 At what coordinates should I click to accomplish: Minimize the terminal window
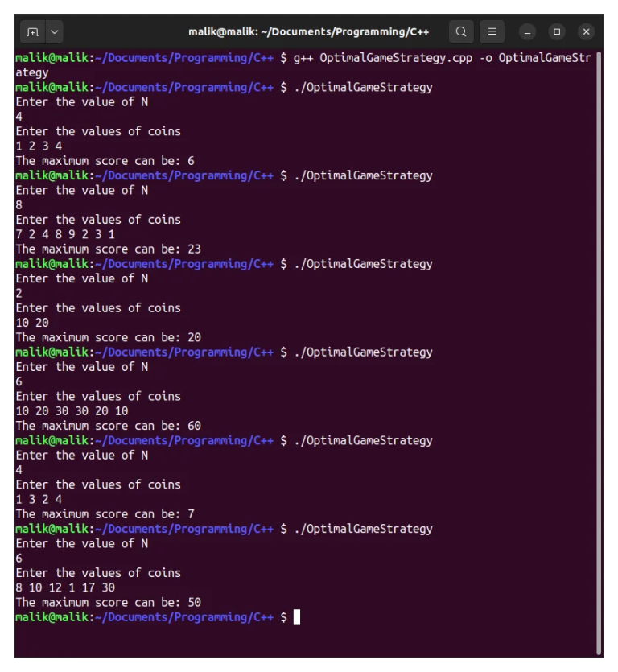coord(527,32)
